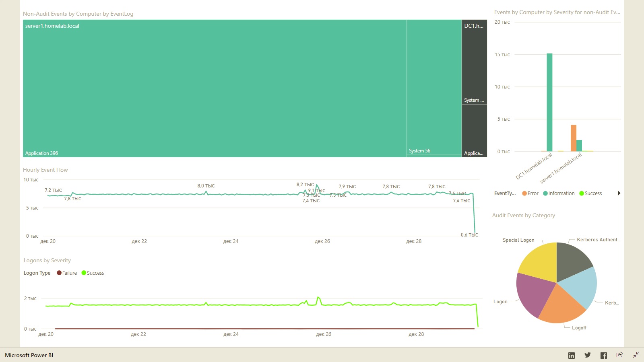Click the Facebook share icon
This screenshot has width=644, height=362.
coord(604,355)
